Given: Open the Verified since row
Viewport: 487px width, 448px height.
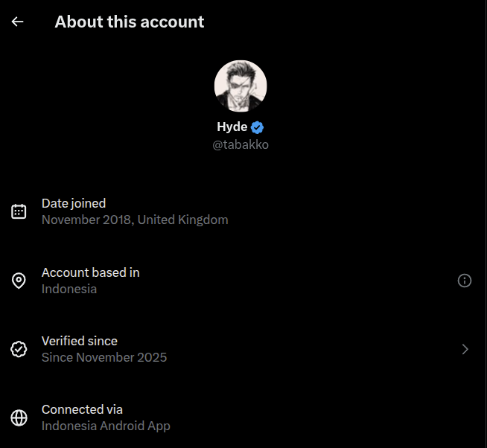Looking at the screenshot, I should tap(244, 349).
